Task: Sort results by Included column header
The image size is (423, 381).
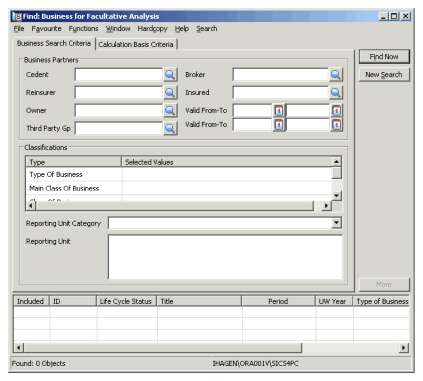Action: click(31, 301)
